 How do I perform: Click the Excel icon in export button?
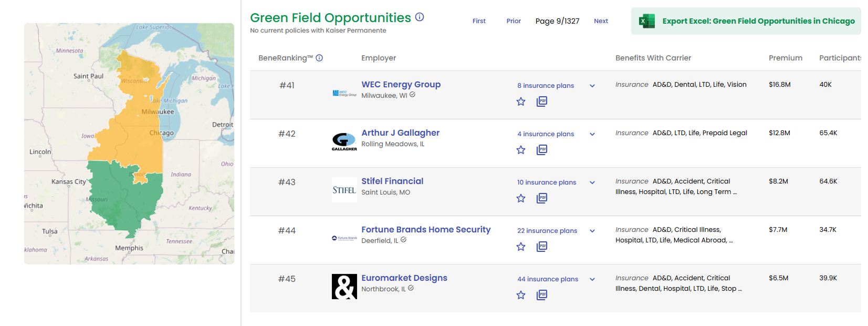pos(646,21)
